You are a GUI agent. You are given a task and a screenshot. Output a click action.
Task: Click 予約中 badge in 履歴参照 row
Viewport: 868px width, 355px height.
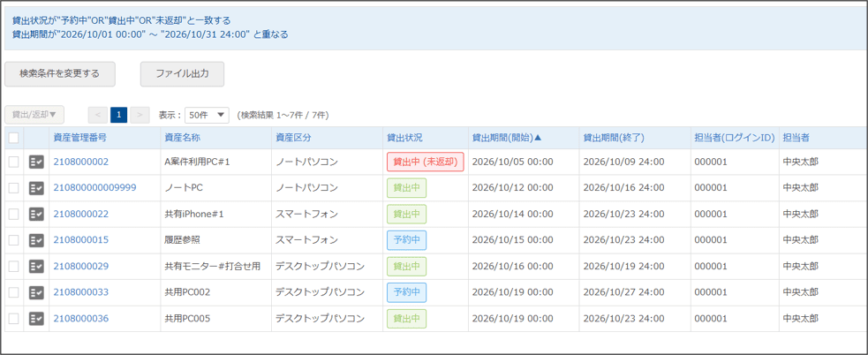(x=406, y=240)
